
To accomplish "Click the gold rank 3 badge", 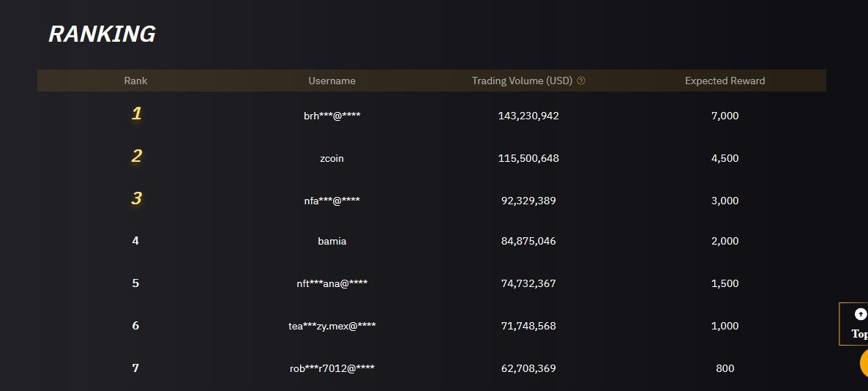I will tap(136, 199).
